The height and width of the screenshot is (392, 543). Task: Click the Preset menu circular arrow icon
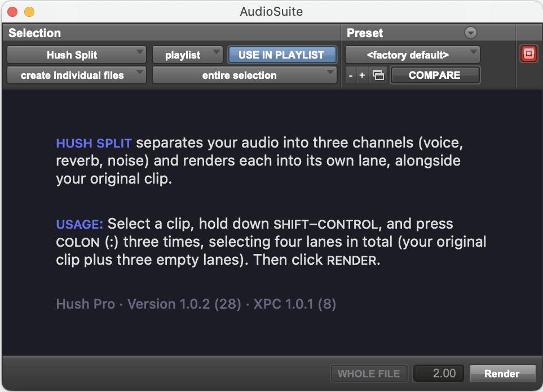471,33
